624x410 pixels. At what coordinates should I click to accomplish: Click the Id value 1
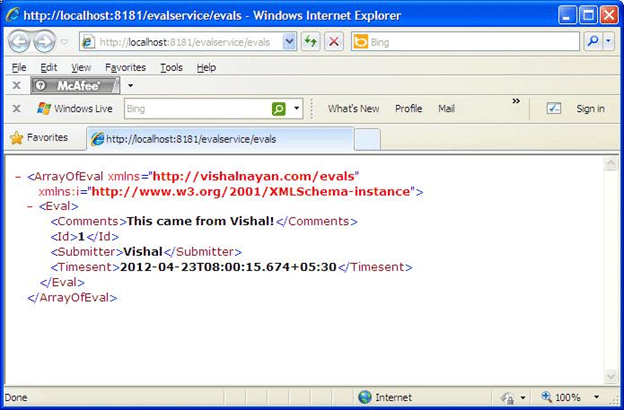[x=81, y=237]
